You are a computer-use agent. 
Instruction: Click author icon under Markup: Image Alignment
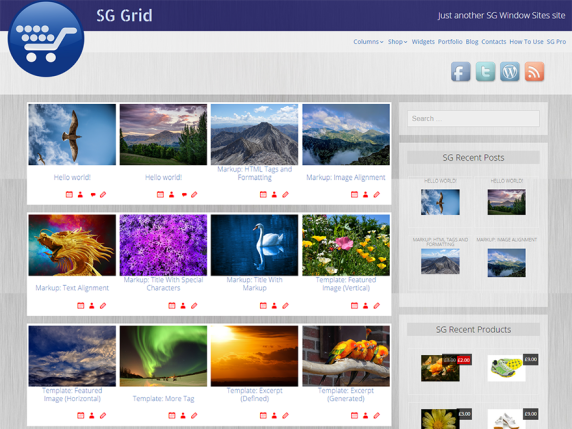[366, 195]
